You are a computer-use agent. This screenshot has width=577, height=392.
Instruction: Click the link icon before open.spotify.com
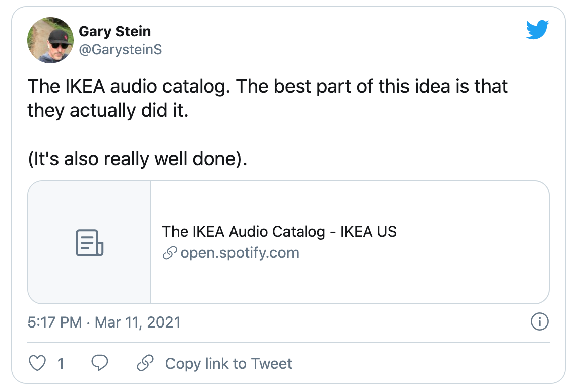pyautogui.click(x=169, y=253)
